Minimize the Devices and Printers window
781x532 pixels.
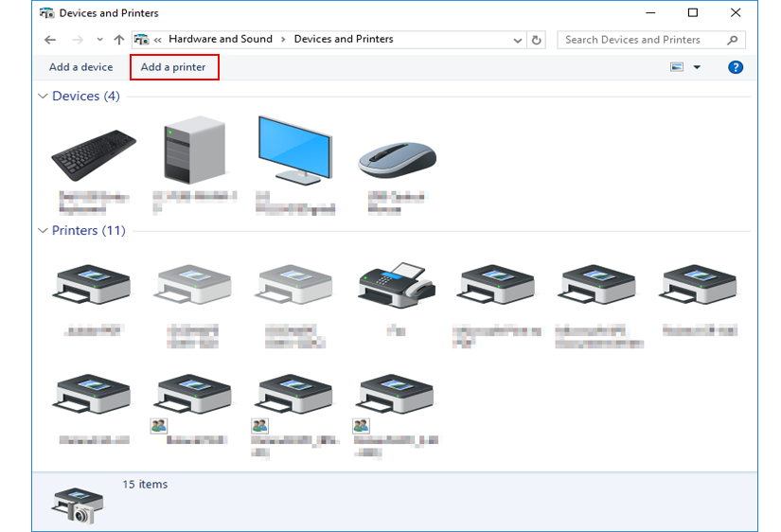coord(650,13)
